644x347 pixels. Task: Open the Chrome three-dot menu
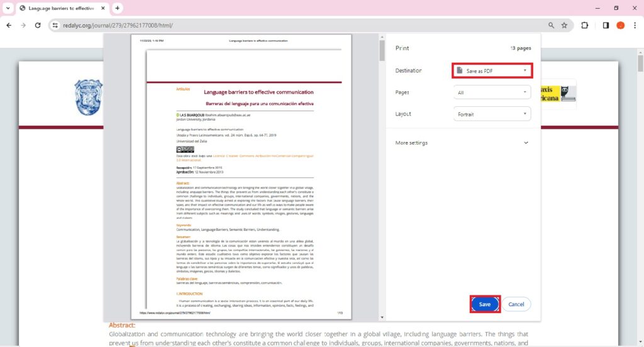(635, 25)
